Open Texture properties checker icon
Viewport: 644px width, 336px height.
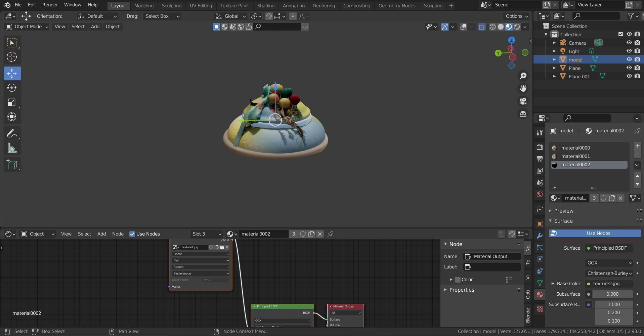pyautogui.click(x=540, y=309)
